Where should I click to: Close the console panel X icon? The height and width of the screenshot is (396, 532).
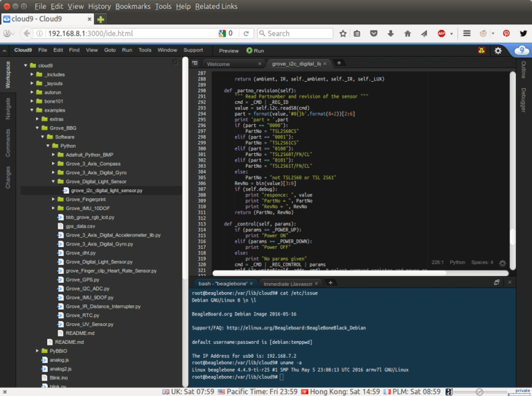pos(509,282)
